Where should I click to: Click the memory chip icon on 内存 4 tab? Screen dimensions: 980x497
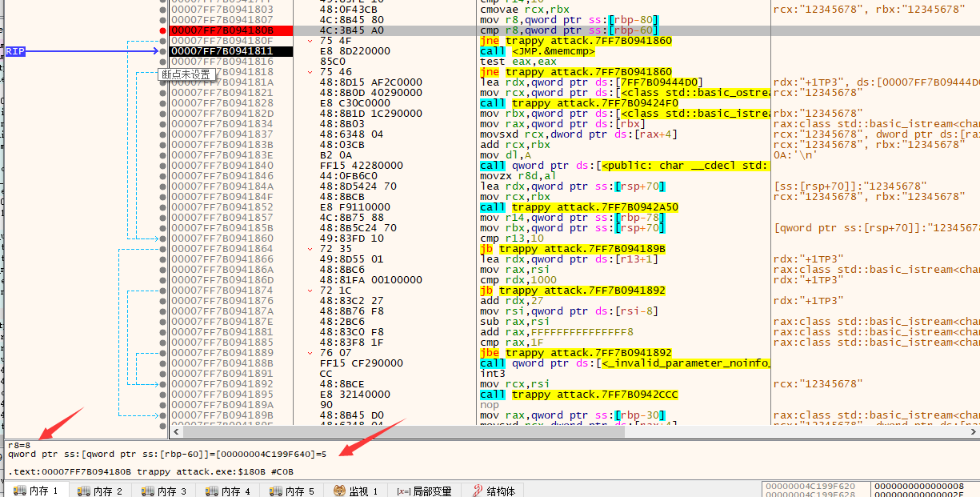coord(213,490)
